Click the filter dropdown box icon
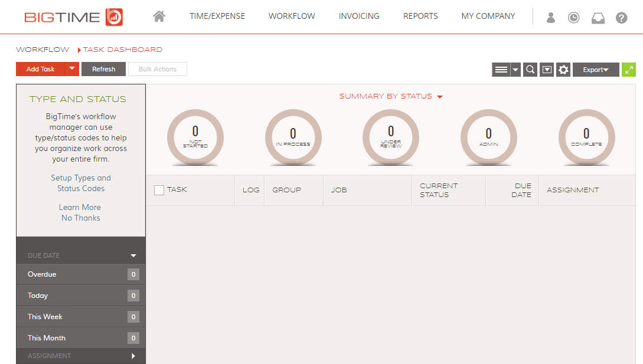 [x=547, y=70]
